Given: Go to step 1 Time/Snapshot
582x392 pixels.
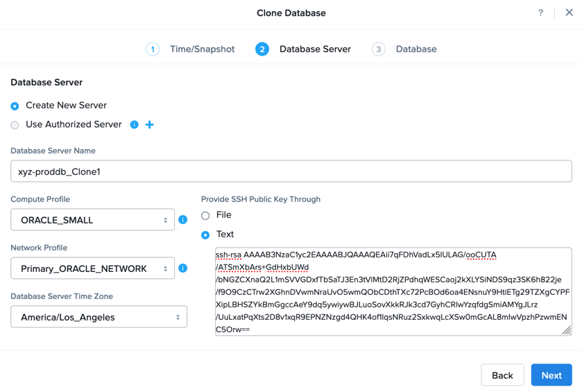Looking at the screenshot, I should (190, 49).
